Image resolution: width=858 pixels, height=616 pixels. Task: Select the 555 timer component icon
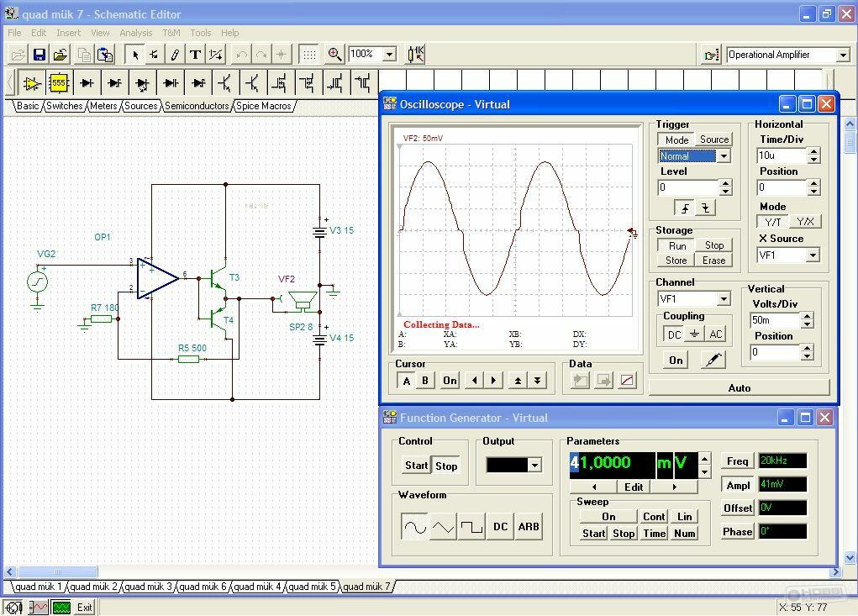point(58,83)
